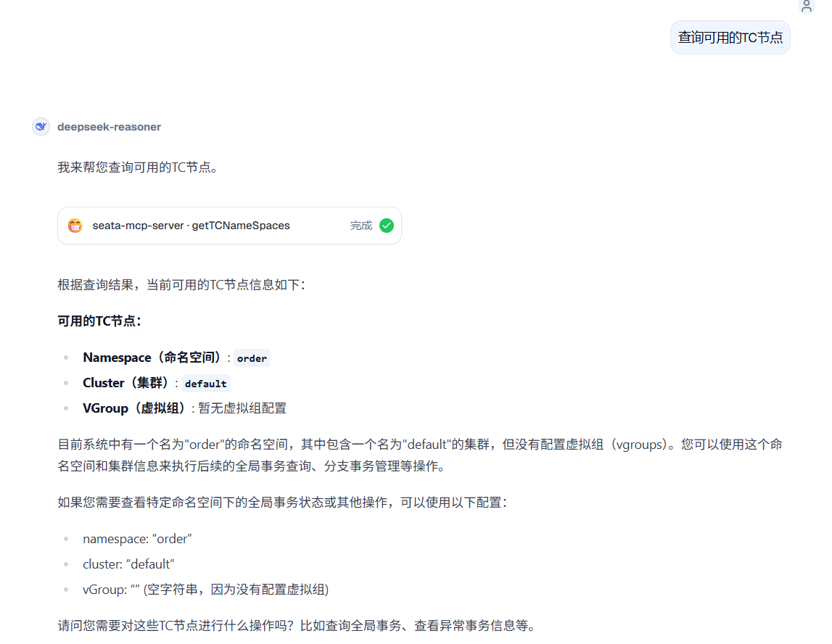Click the green checkmark status icon
Viewport: 832px width, 644px height.
pyautogui.click(x=387, y=226)
